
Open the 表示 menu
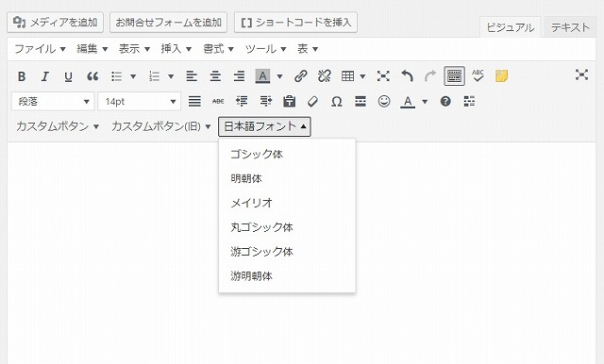pos(134,49)
